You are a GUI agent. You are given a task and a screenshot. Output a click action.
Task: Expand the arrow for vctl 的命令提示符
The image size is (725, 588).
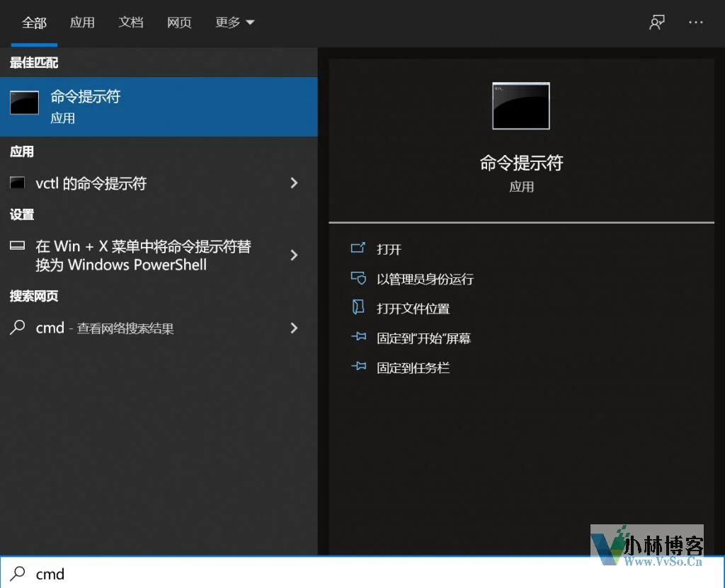(294, 183)
